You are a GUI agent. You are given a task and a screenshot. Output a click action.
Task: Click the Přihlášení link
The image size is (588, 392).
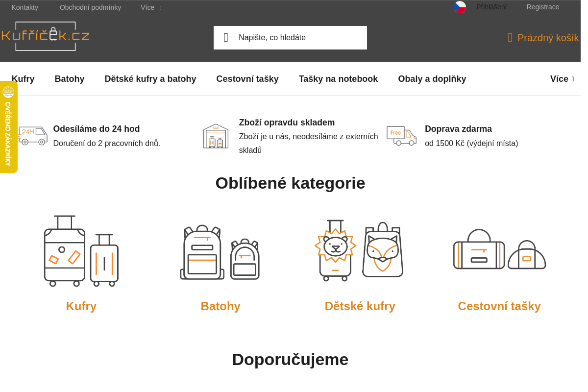point(491,7)
